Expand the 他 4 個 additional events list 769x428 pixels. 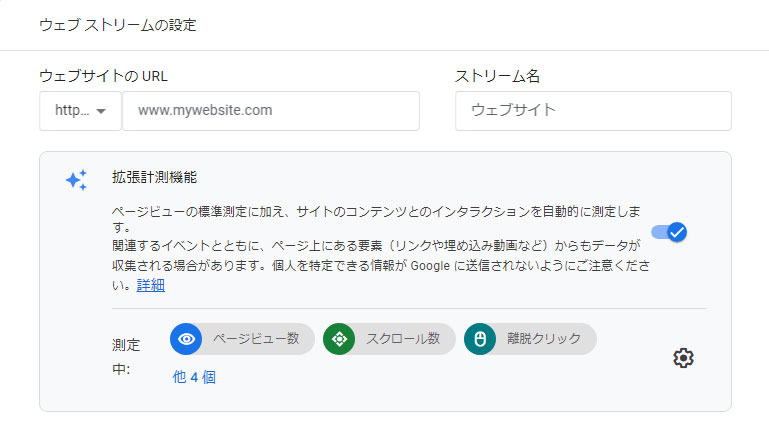click(194, 377)
